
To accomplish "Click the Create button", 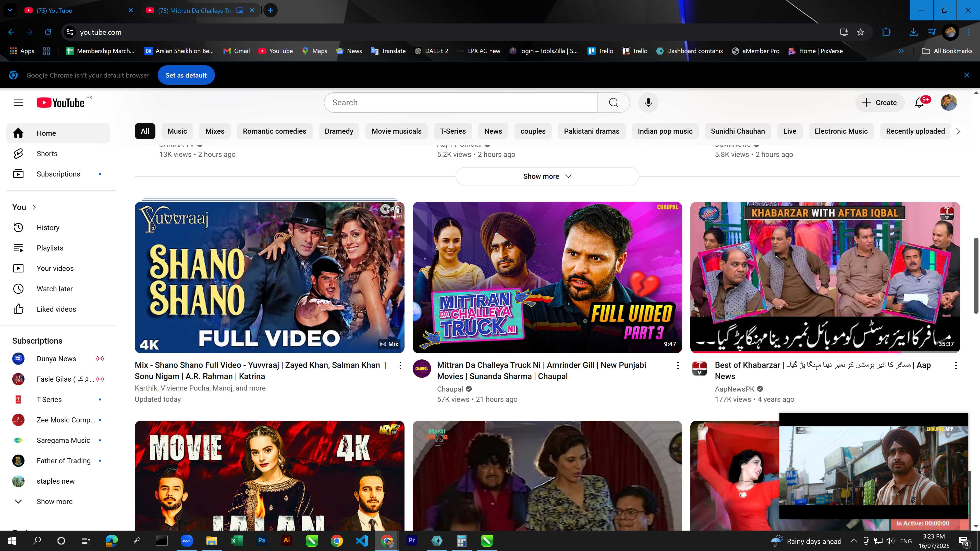I will point(879,102).
